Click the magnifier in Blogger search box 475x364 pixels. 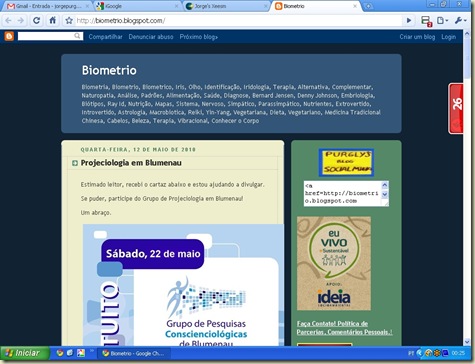[x=77, y=36]
